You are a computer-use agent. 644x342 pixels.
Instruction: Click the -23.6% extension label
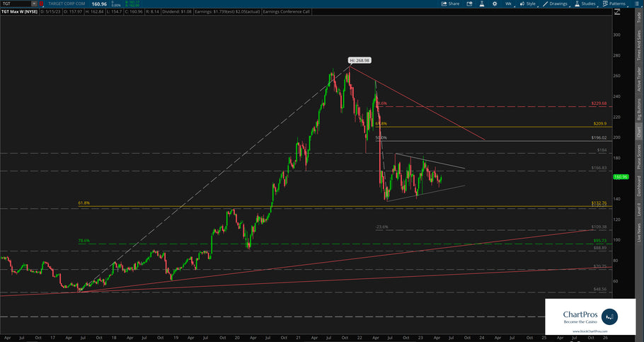(381, 227)
